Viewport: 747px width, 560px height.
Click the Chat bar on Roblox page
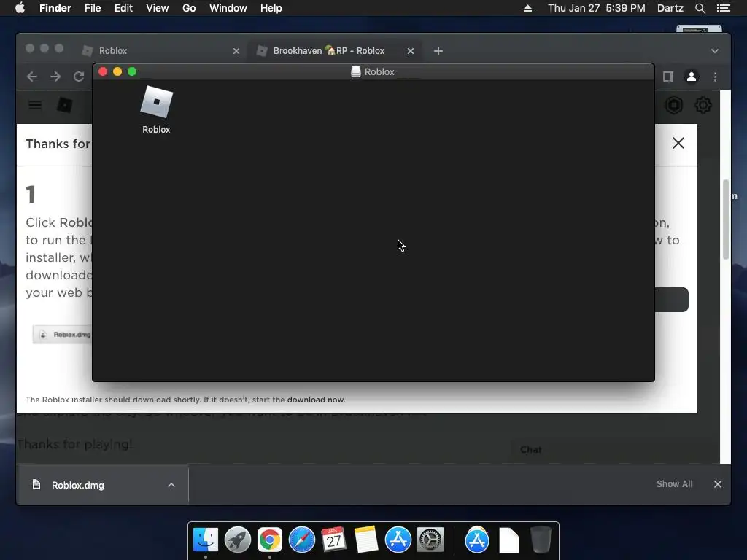[x=614, y=449]
